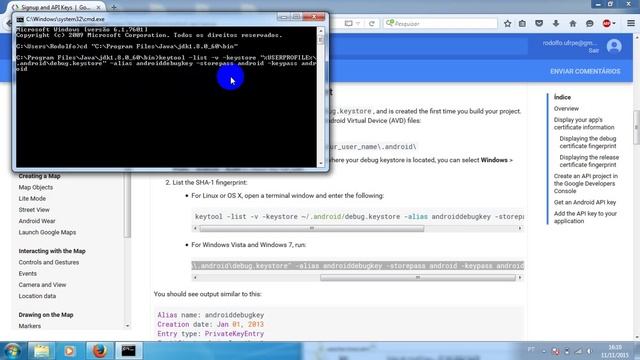This screenshot has width=640, height=360.
Task: Click the Linux keytool command text
Action: click(359, 217)
